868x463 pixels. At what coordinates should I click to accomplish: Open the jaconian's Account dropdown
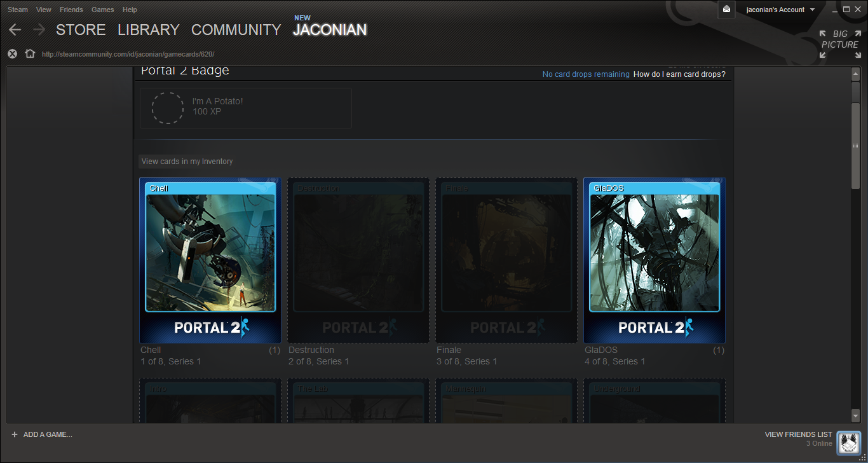tap(776, 10)
